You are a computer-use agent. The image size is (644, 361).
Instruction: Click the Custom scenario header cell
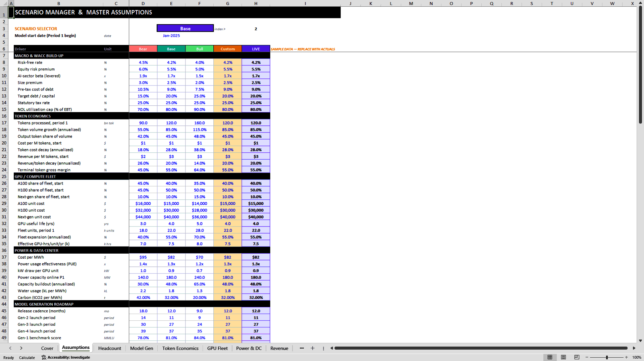(x=228, y=49)
